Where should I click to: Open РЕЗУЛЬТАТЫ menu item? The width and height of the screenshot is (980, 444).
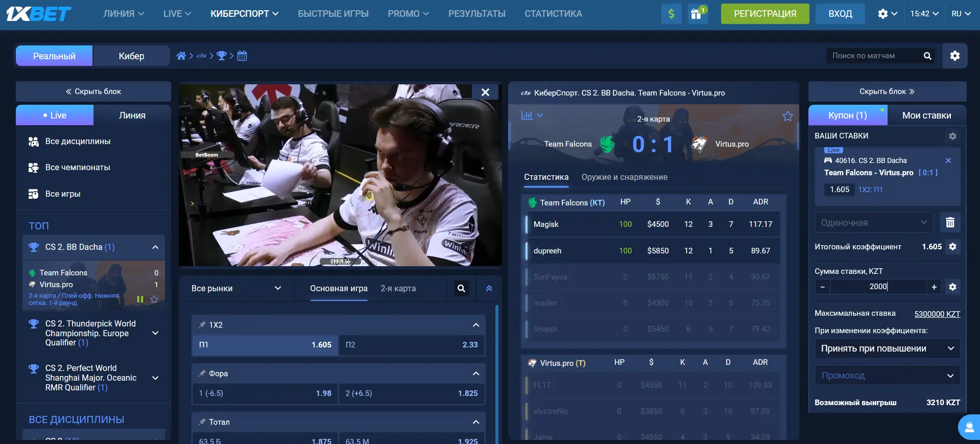[477, 14]
